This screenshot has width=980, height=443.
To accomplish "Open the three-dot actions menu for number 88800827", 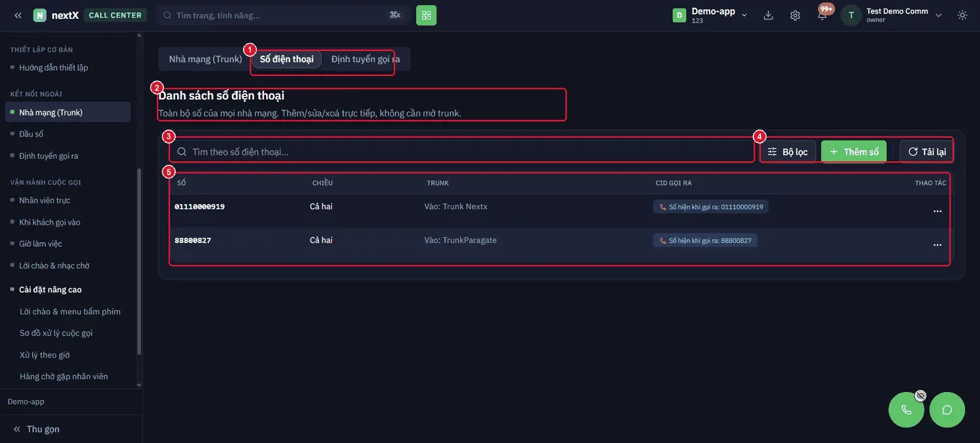I will click(x=938, y=245).
